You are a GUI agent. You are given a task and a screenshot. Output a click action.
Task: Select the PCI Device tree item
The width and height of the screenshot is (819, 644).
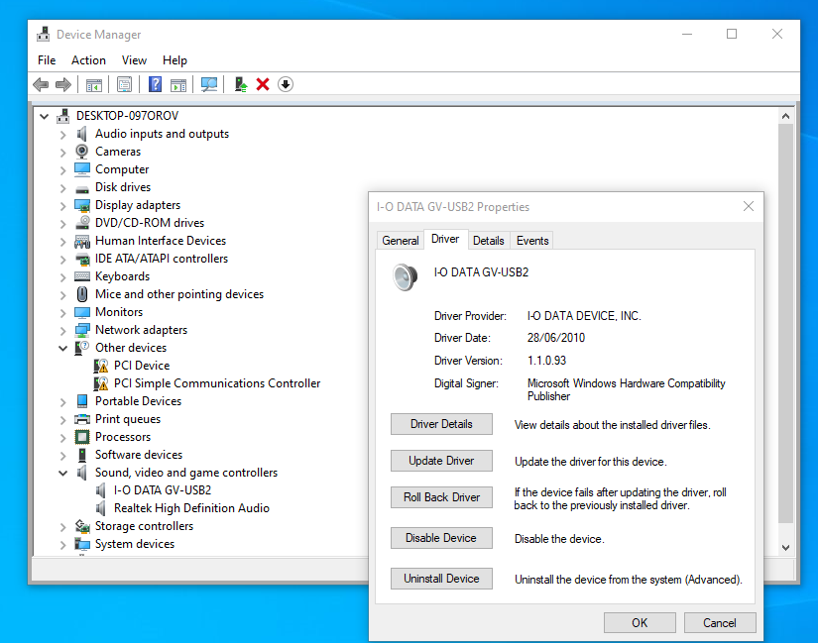tap(142, 366)
